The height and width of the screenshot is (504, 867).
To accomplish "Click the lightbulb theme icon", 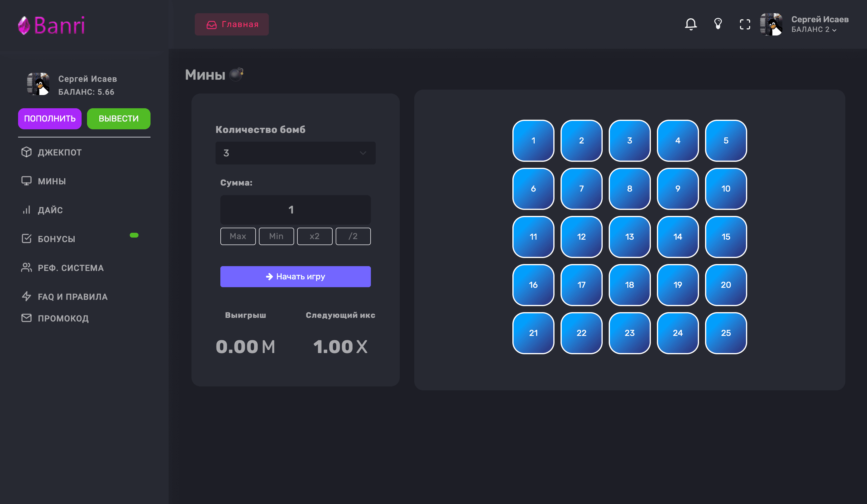I will [718, 24].
